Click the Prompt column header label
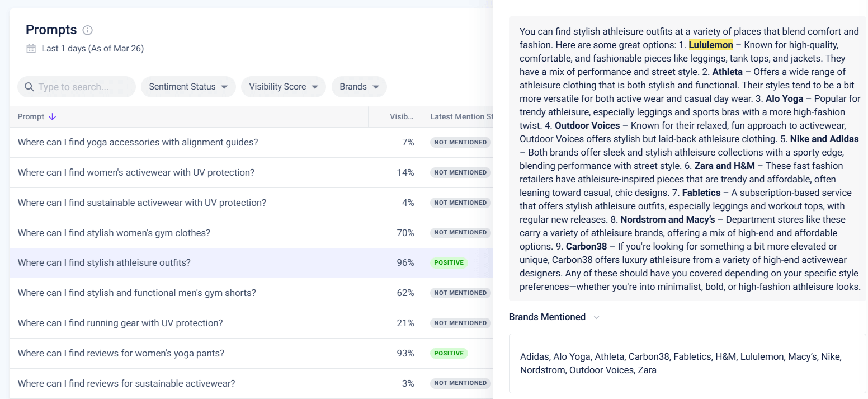 pyautogui.click(x=31, y=116)
